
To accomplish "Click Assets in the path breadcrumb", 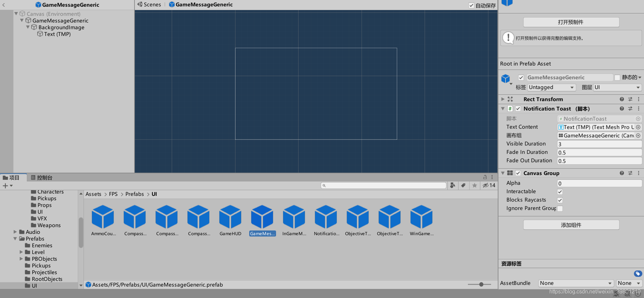I will (93, 194).
